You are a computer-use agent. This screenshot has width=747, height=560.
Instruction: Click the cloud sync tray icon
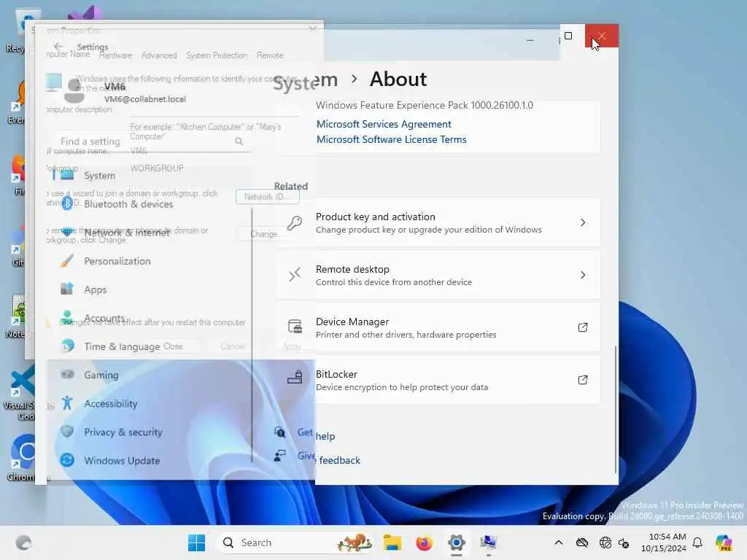[581, 542]
